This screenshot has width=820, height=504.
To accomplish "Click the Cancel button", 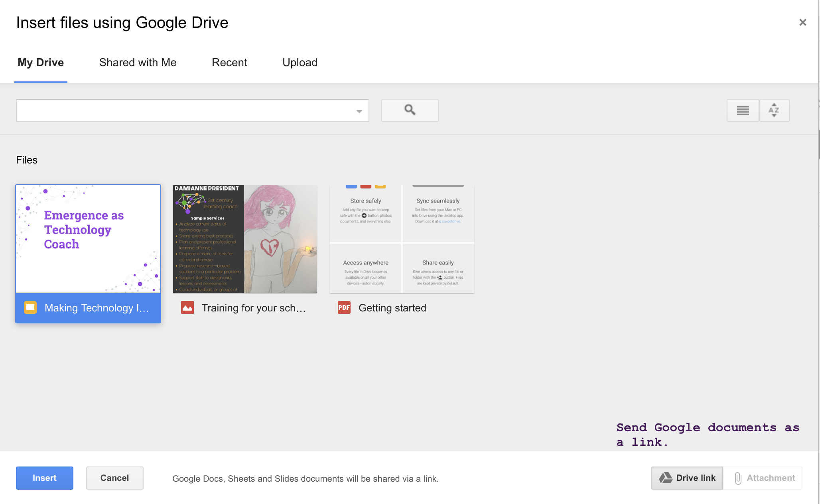I will tap(114, 478).
